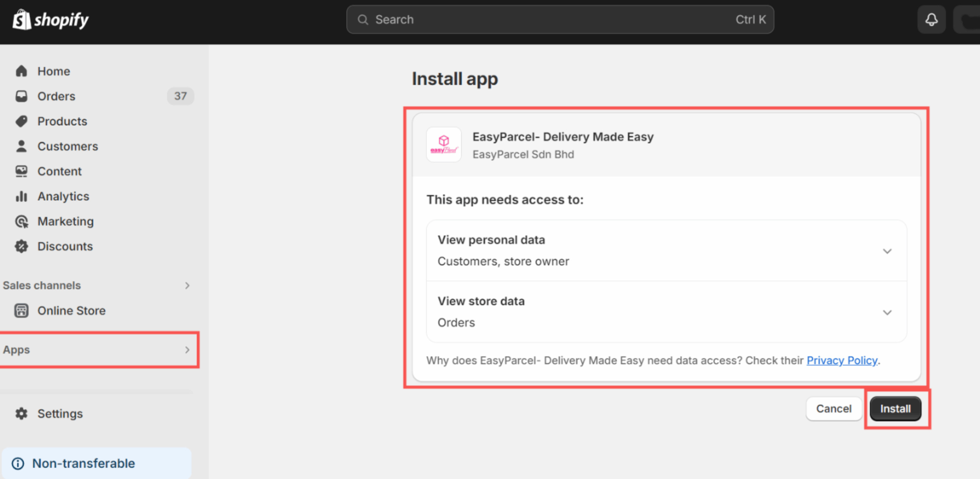Viewport: 980px width, 479px height.
Task: Click the Install button
Action: click(x=895, y=408)
